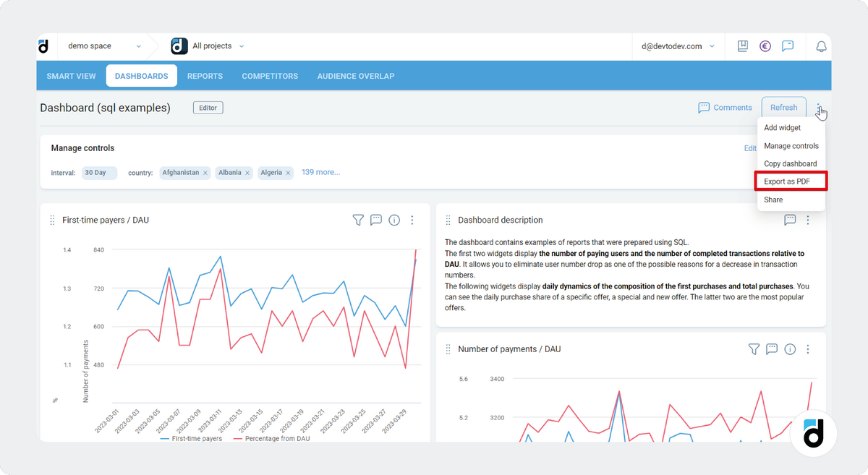Open the filter icon on First-time payers widget
868x475 pixels.
[357, 220]
